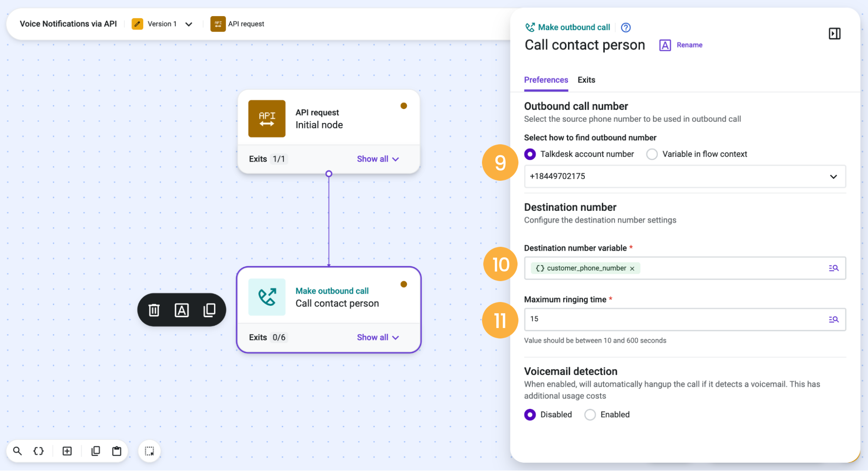Click the duplicate icon in node toolbar
Image resolution: width=868 pixels, height=471 pixels.
pyautogui.click(x=209, y=310)
